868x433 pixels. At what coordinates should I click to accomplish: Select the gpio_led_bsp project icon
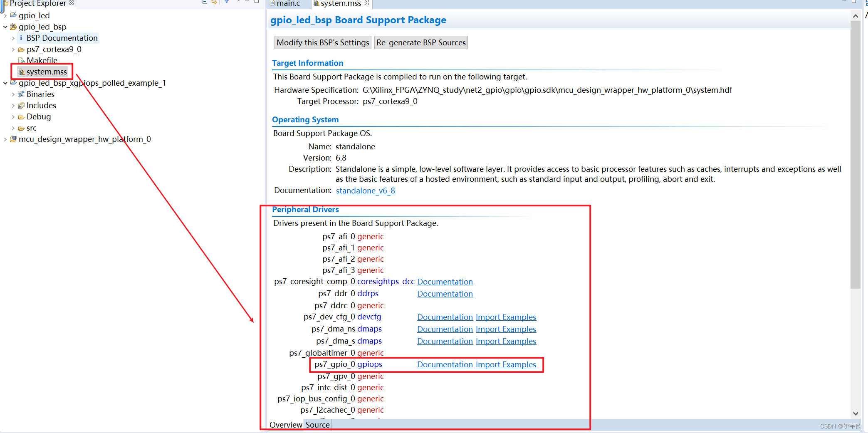[13, 27]
